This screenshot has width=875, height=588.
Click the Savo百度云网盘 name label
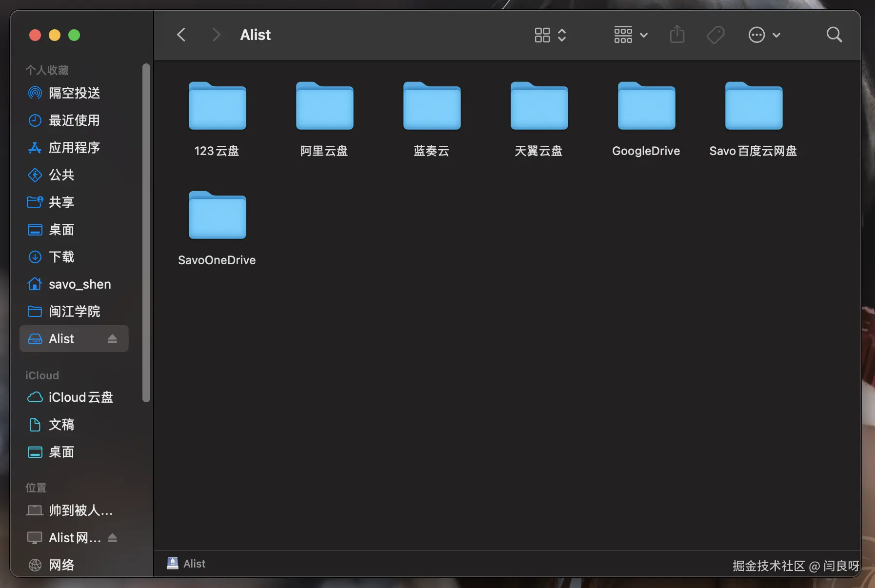754,151
